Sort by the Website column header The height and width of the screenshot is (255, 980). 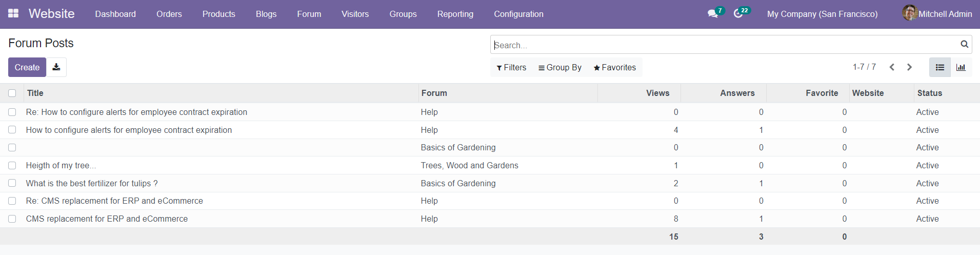pyautogui.click(x=882, y=93)
